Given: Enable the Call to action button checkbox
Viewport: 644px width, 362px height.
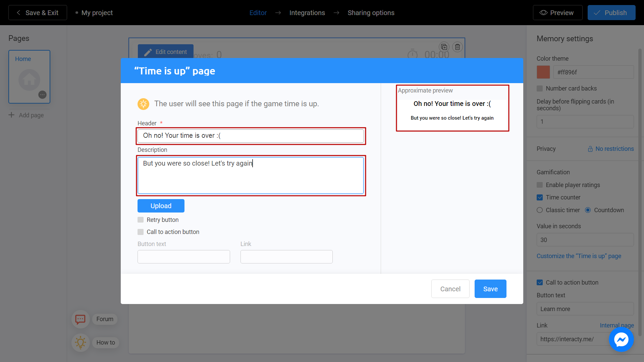Looking at the screenshot, I should point(140,232).
